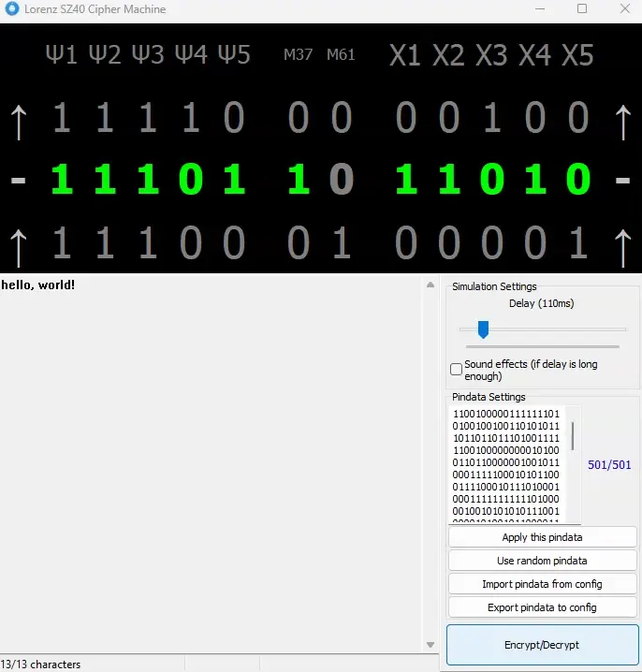
Task: Click the bottom-left up arrow on wheel display
Action: [19, 244]
